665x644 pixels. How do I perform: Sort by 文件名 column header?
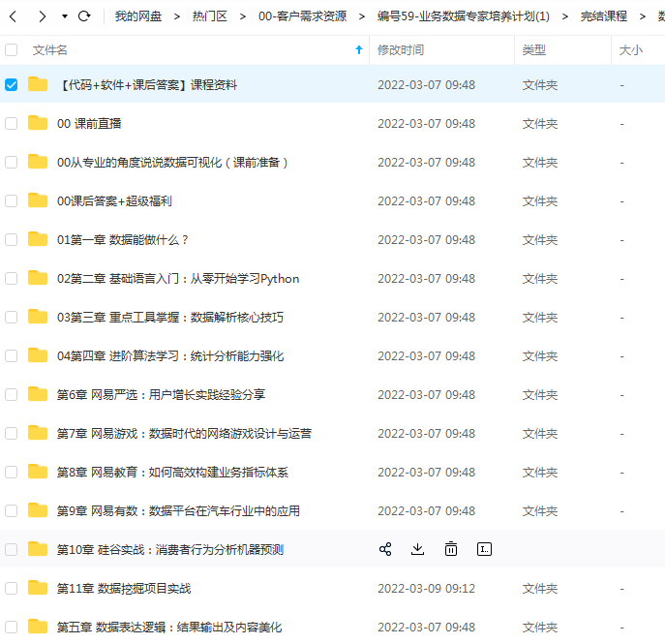(x=50, y=50)
